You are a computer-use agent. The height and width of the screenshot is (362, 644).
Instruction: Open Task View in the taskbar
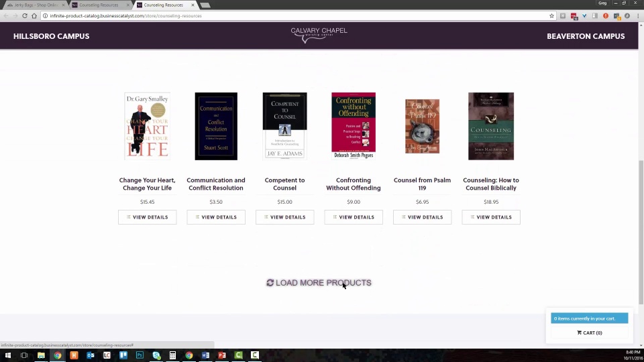(24, 355)
